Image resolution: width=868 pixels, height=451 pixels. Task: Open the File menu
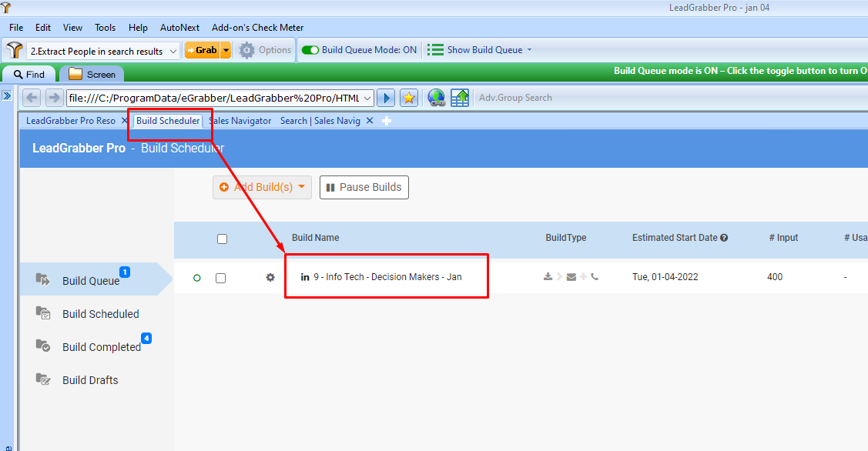[16, 27]
